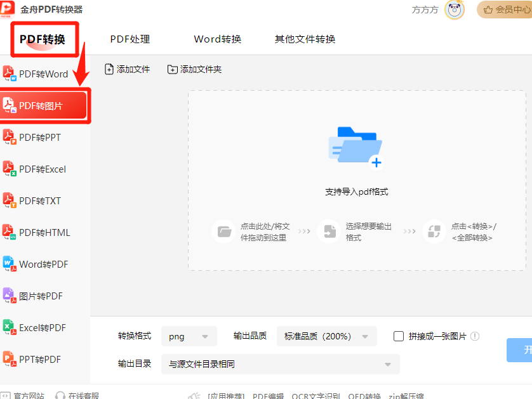Click the 添加文件夹 label
Image resolution: width=532 pixels, height=399 pixels.
(x=201, y=69)
